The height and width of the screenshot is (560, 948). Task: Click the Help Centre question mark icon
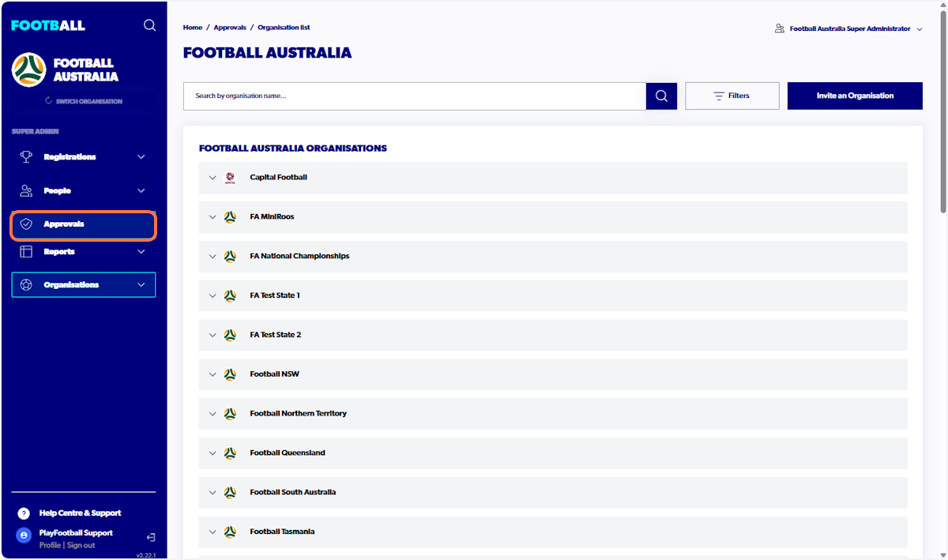[24, 513]
